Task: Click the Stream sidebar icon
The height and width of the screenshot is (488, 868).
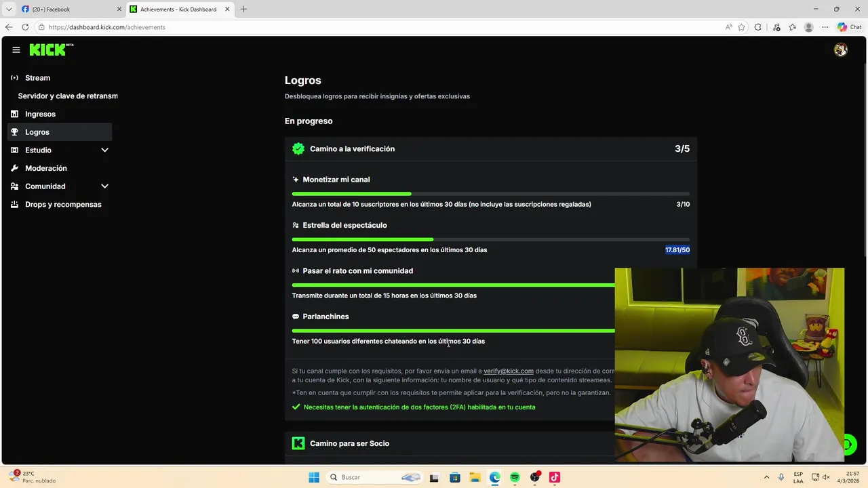Action: click(x=14, y=78)
